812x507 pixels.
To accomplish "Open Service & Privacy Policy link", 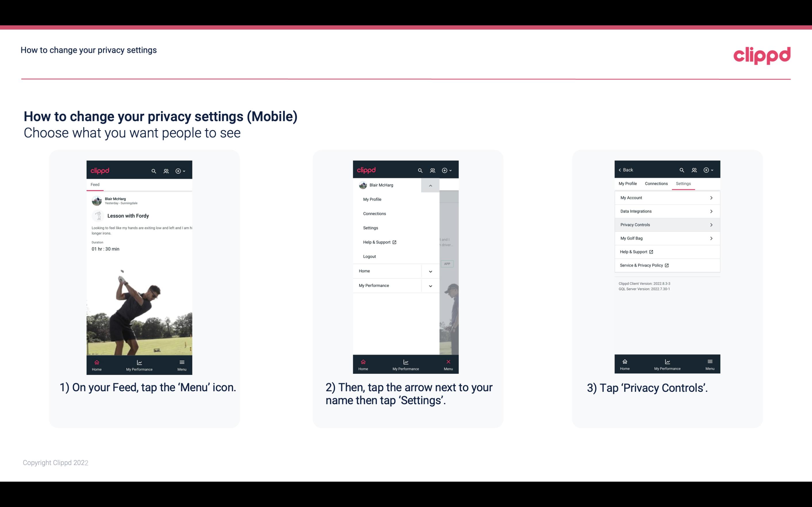I will point(644,265).
